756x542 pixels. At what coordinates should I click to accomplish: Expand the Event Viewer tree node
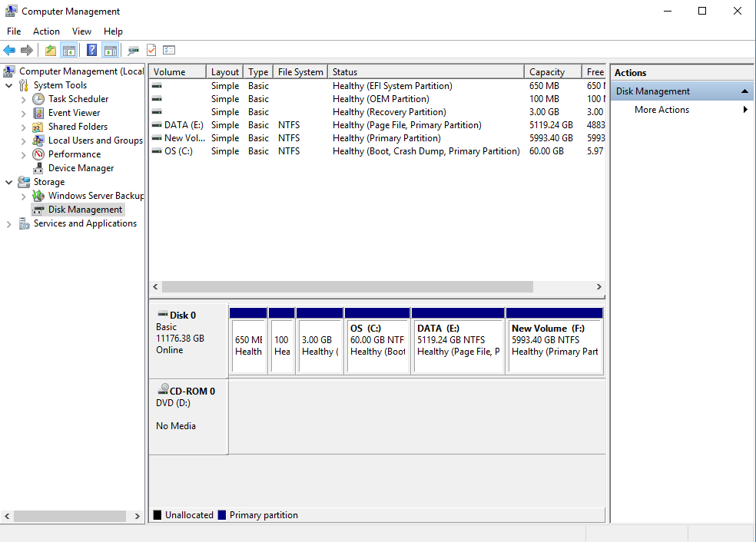(x=23, y=114)
